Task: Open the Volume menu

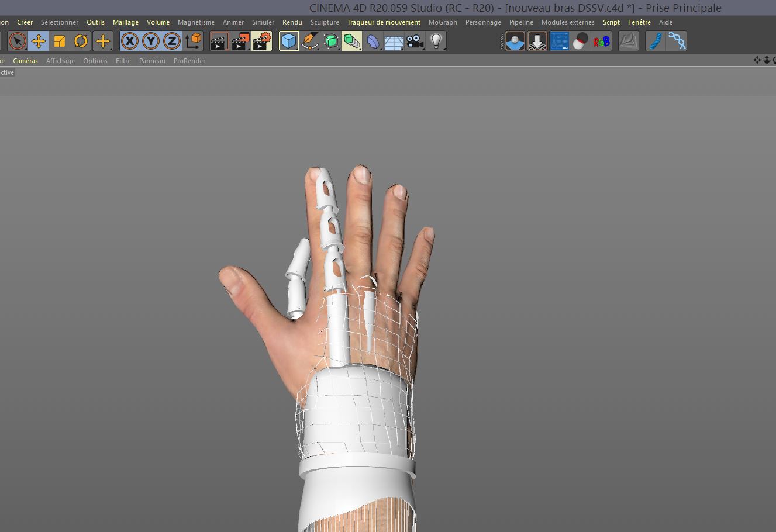Action: tap(158, 22)
